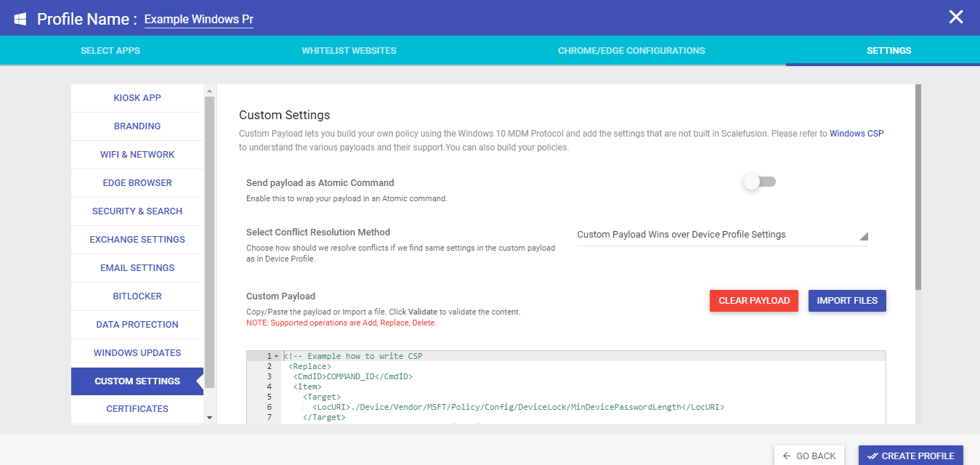
Task: Click the Go Back button
Action: [x=809, y=456]
